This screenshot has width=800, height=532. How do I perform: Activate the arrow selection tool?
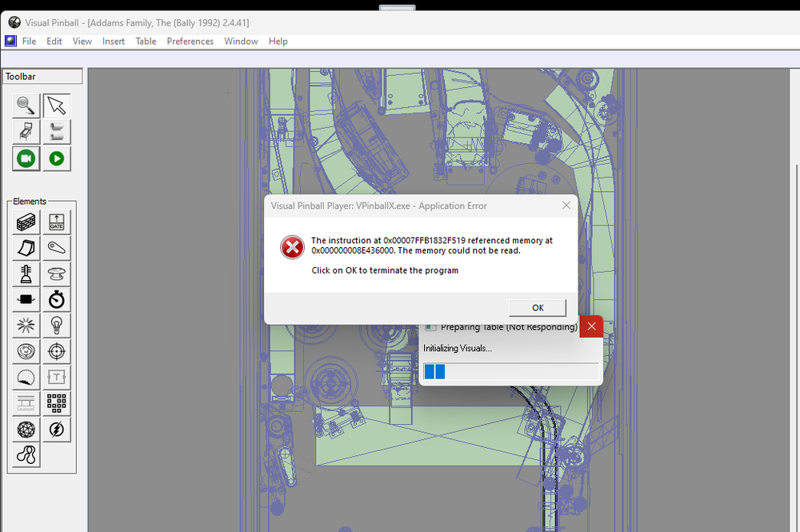(56, 106)
